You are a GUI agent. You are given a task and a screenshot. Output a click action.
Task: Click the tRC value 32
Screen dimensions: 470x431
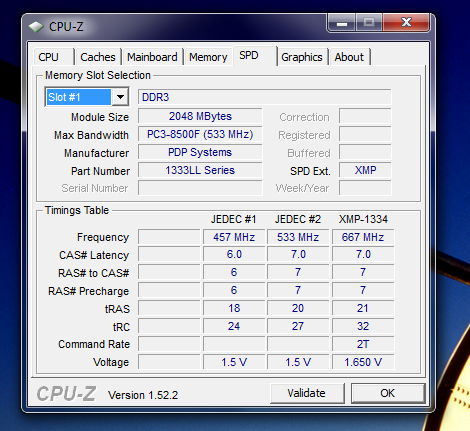click(363, 326)
